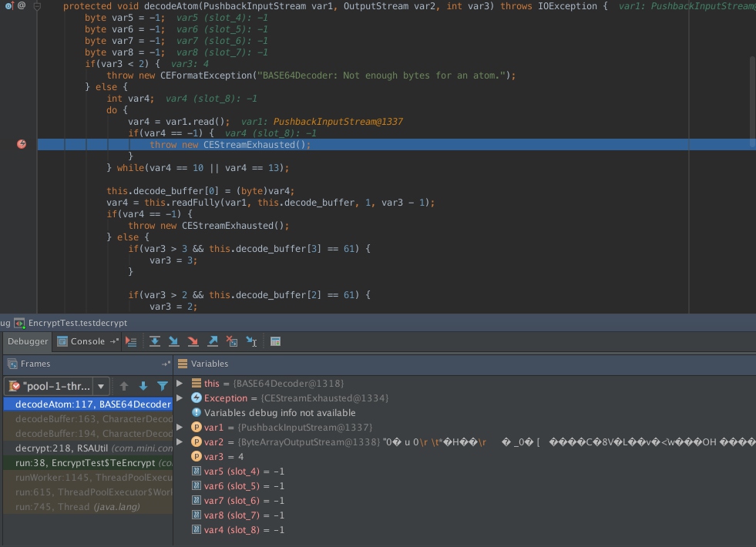The image size is (756, 547).
Task: Select the Debugger tab
Action: click(28, 341)
